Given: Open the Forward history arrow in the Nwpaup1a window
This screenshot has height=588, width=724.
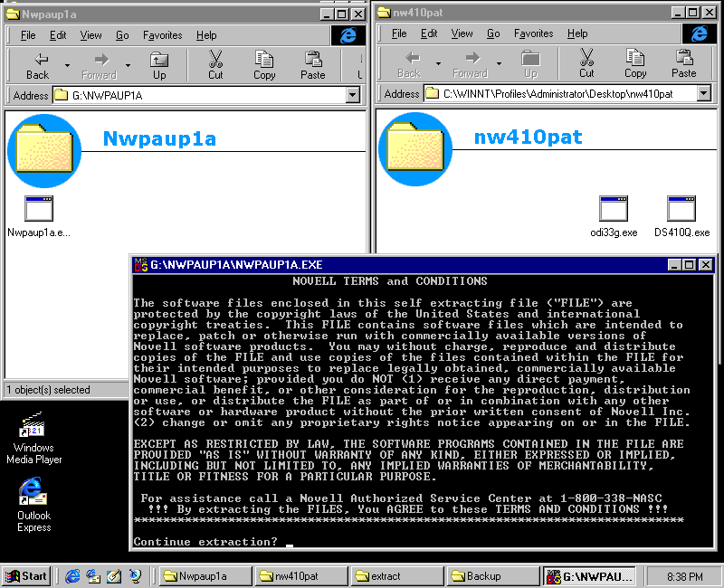Looking at the screenshot, I should [x=128, y=65].
